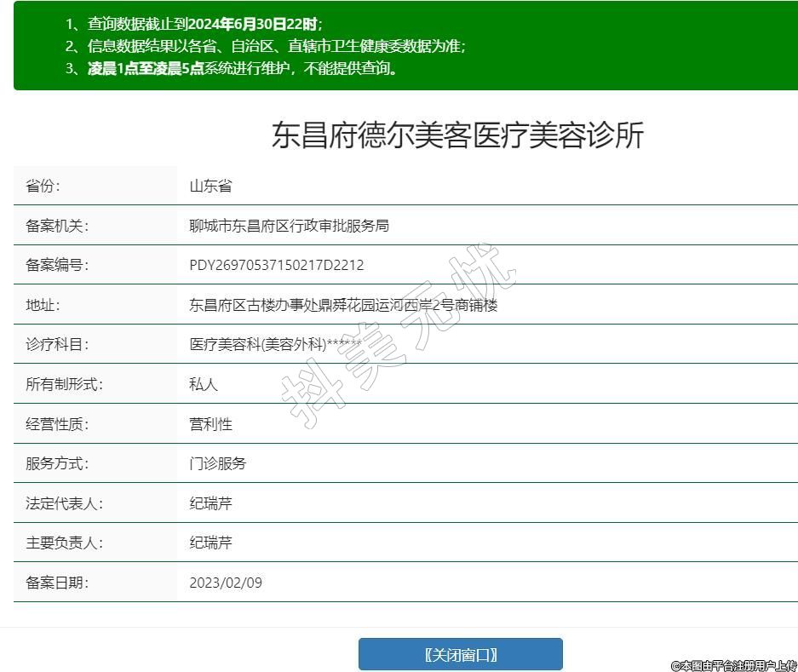Select the province value 山东省

tap(210, 186)
